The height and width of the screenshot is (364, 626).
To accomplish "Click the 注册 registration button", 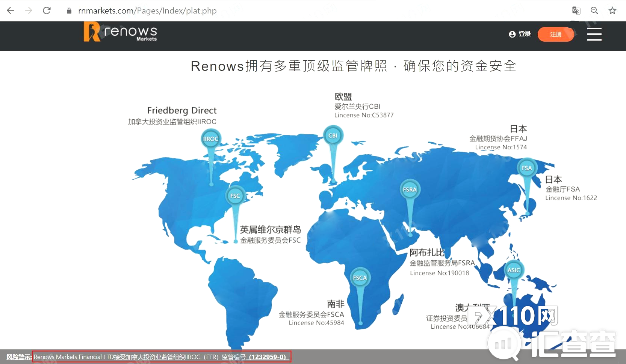I will click(556, 34).
